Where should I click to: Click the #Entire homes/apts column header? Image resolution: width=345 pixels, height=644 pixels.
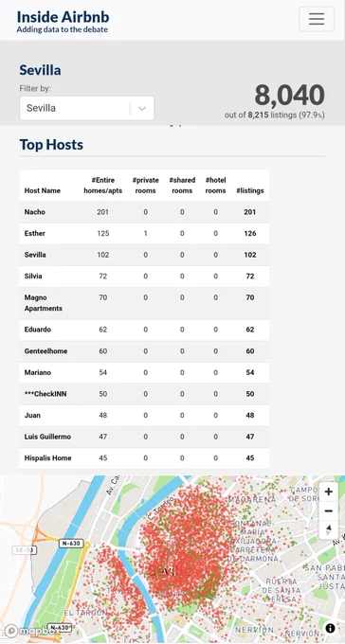pyautogui.click(x=102, y=186)
